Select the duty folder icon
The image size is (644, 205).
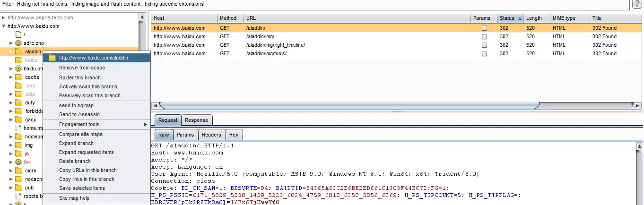[18, 102]
